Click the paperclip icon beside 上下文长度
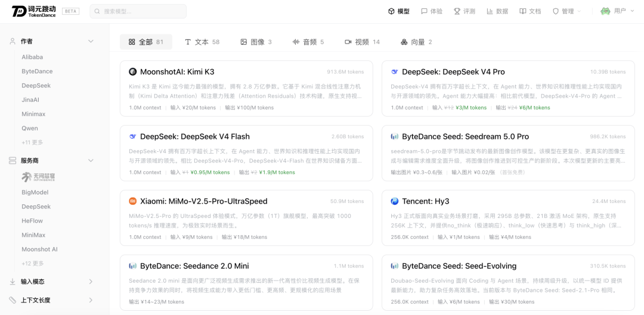Image resolution: width=644 pixels, height=315 pixels. pos(13,300)
